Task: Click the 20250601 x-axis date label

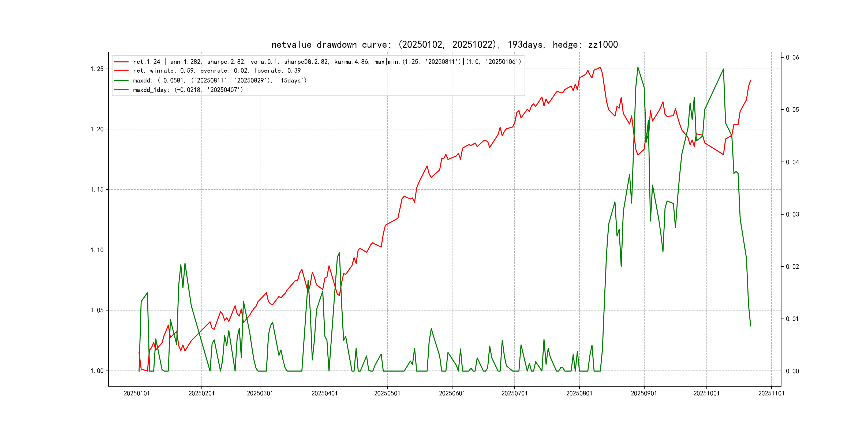Action: coord(452,393)
